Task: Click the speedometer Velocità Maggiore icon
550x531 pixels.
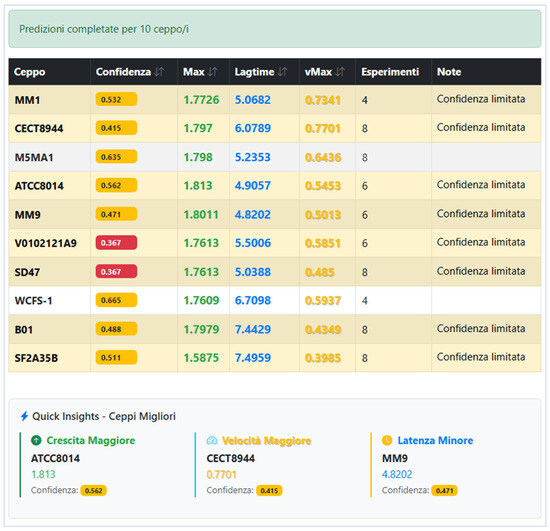Action: tap(212, 441)
